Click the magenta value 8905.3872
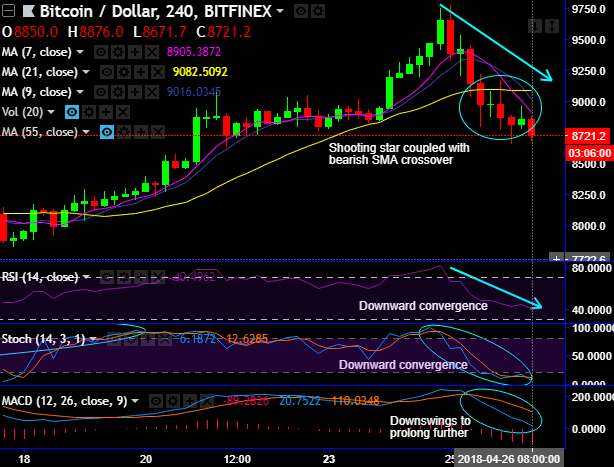 [x=194, y=52]
